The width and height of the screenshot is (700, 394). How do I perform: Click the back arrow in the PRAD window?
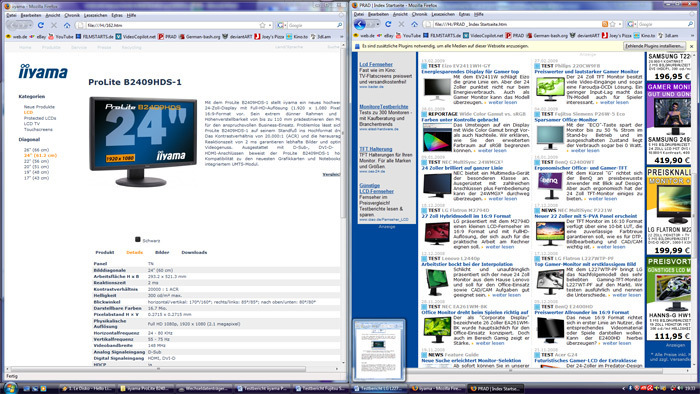point(360,25)
